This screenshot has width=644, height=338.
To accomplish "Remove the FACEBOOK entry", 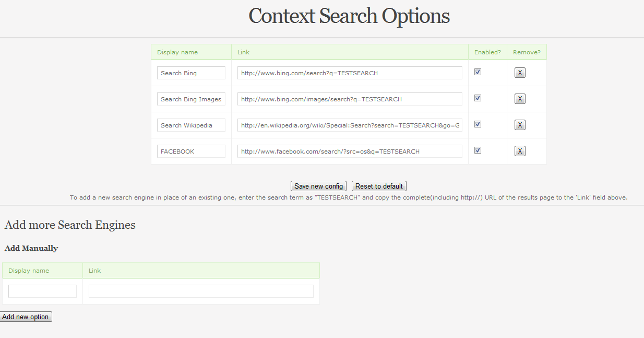I will 520,151.
